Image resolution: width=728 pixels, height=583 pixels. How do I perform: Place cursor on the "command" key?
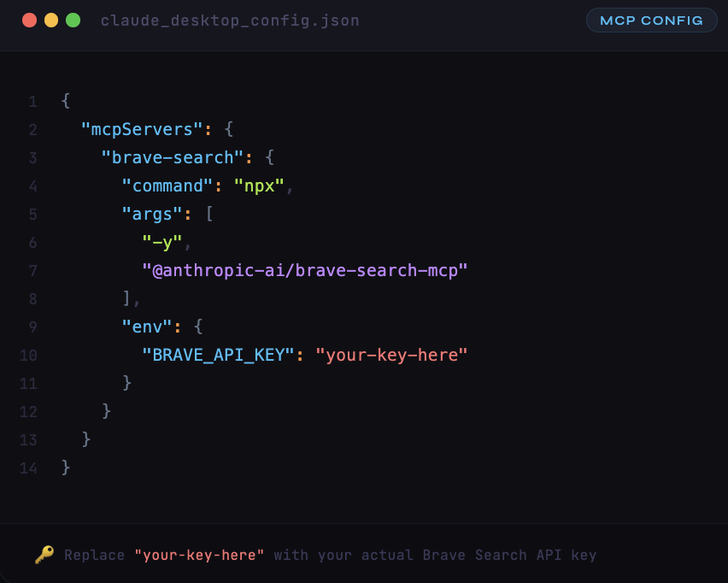167,185
